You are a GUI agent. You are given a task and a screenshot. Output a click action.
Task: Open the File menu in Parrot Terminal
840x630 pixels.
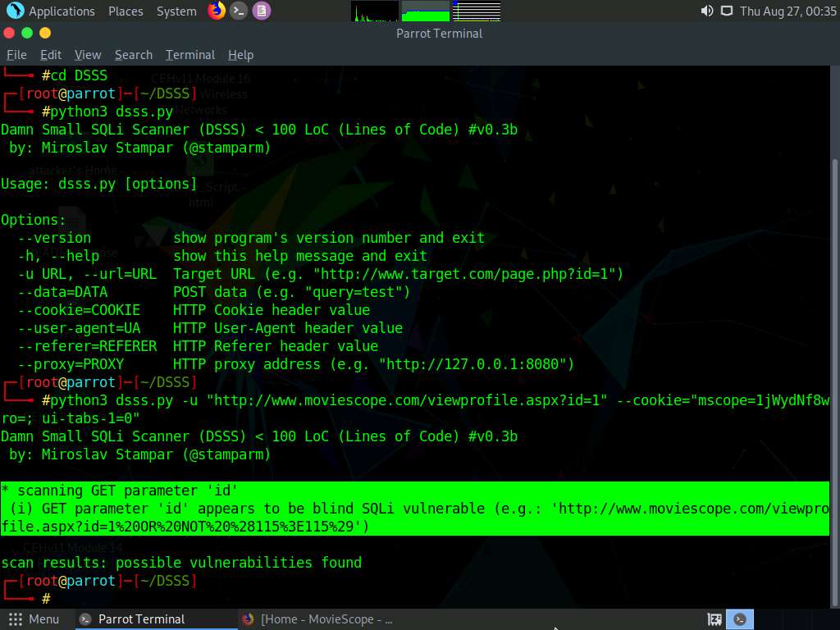coord(16,54)
